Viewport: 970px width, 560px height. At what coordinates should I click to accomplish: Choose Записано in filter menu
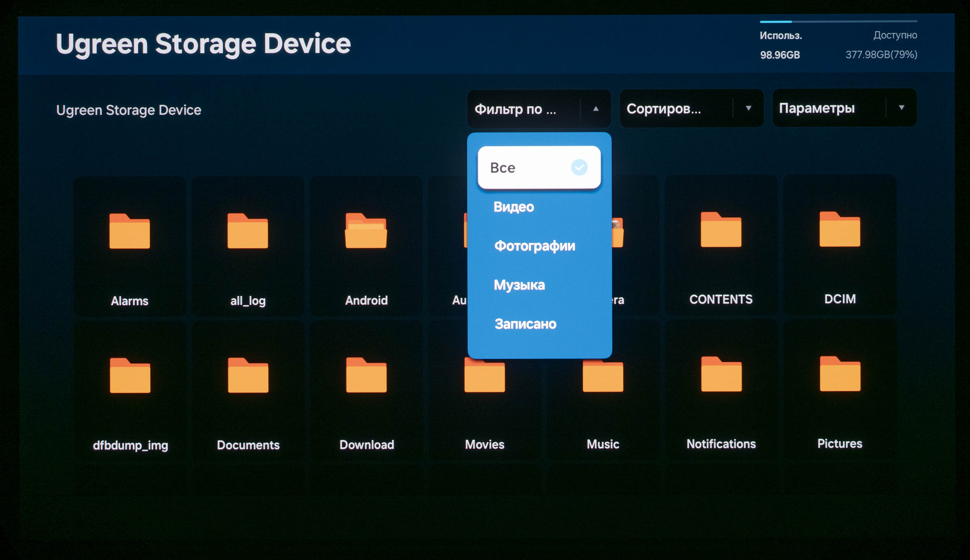525,324
